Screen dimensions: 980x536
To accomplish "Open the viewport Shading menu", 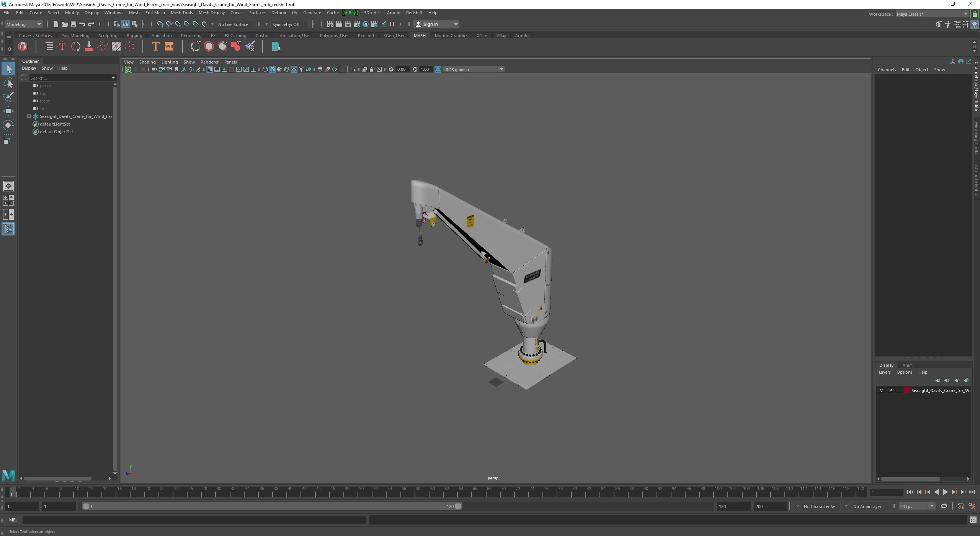I will [x=147, y=62].
